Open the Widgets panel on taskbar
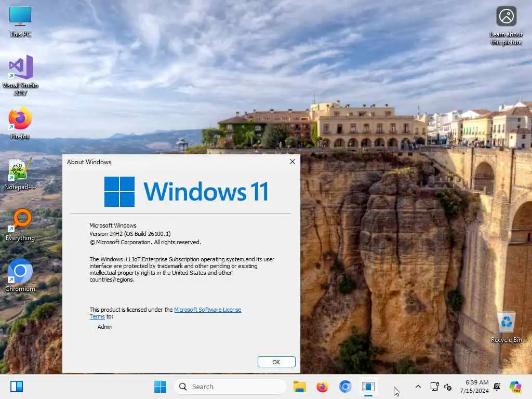 (x=17, y=387)
